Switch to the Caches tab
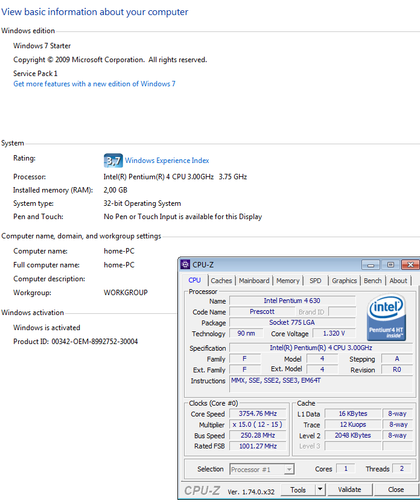 click(x=221, y=281)
